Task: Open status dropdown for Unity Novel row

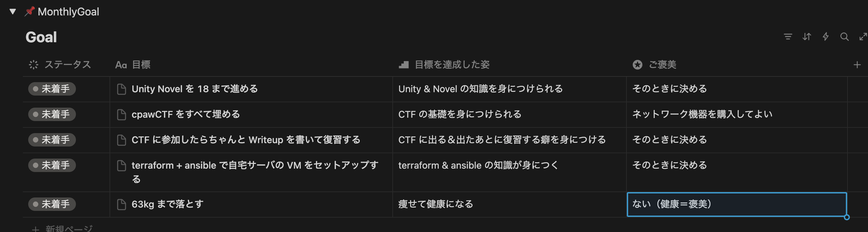Action: pos(52,89)
